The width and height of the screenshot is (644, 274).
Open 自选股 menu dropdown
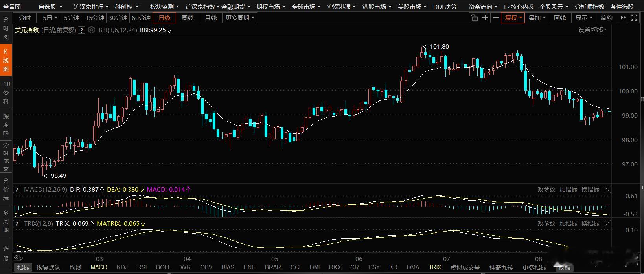pos(50,7)
